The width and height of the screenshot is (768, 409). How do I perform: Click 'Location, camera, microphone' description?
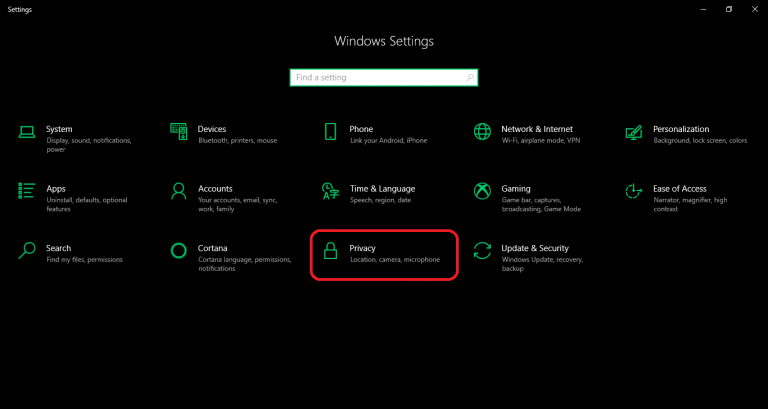[395, 260]
